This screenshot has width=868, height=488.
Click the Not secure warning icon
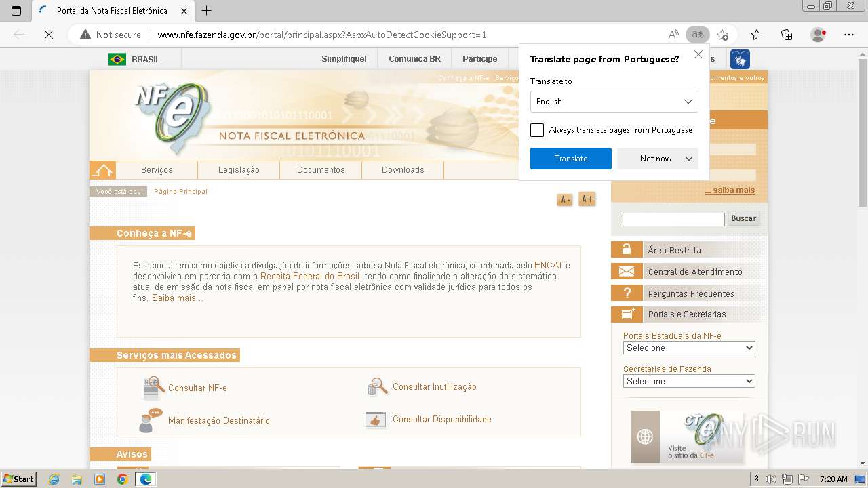click(85, 35)
